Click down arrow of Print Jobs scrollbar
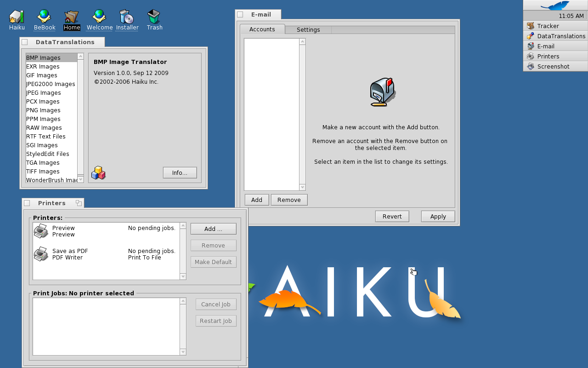Image resolution: width=588 pixels, height=368 pixels. tap(183, 352)
